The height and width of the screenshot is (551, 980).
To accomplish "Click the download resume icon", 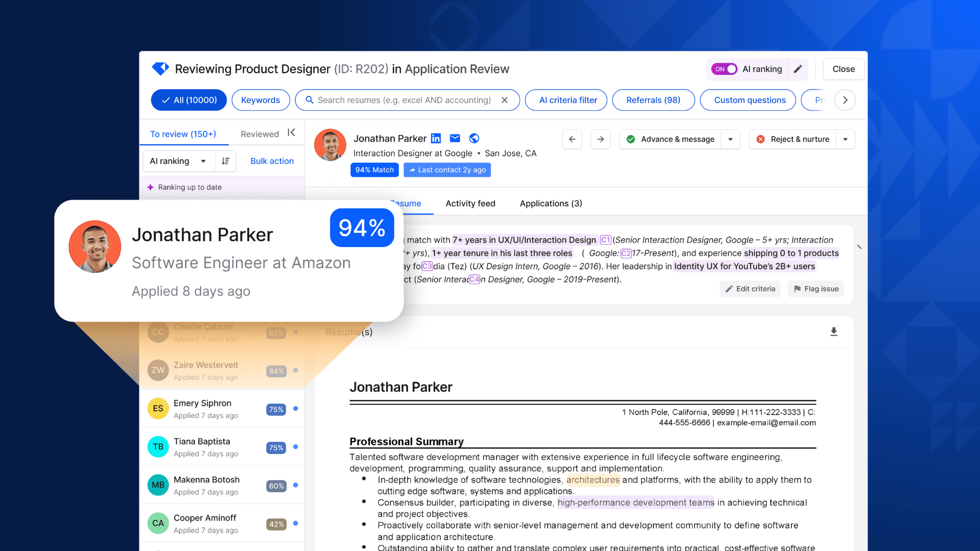I will pyautogui.click(x=834, y=331).
